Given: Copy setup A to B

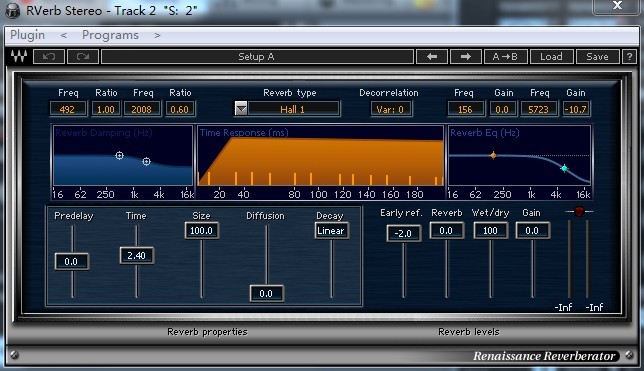Looking at the screenshot, I should coord(505,57).
